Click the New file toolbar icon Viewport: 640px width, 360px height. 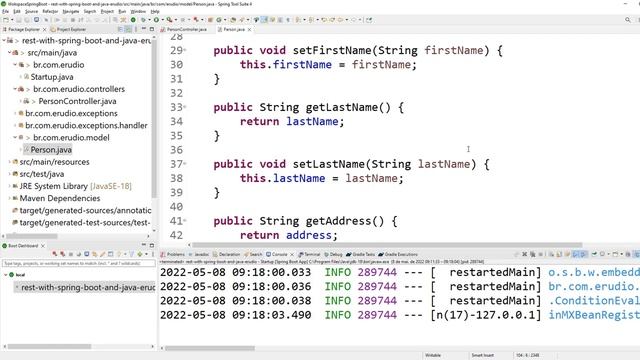tap(6, 20)
